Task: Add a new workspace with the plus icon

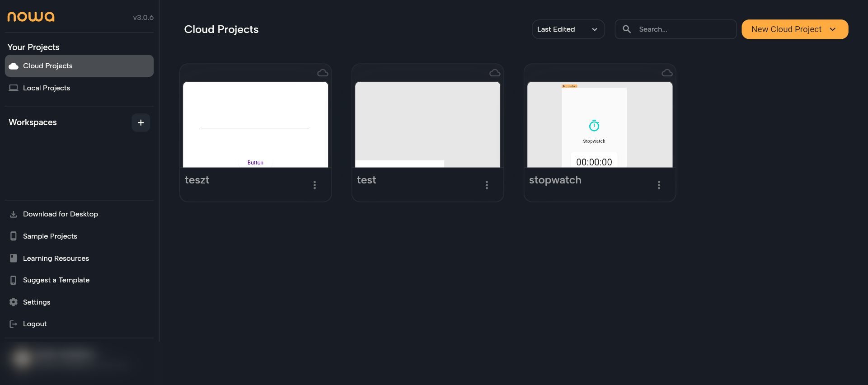Action: [141, 122]
